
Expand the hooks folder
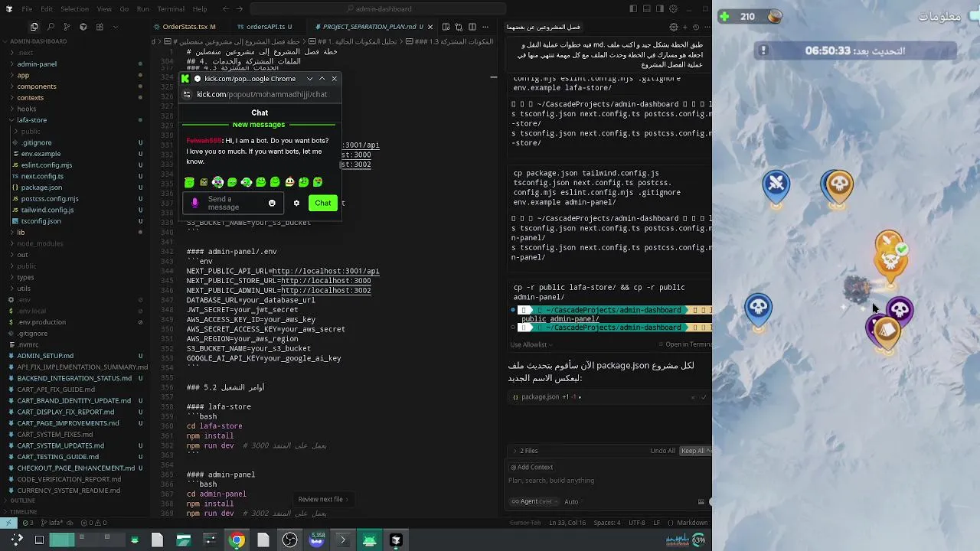point(27,109)
